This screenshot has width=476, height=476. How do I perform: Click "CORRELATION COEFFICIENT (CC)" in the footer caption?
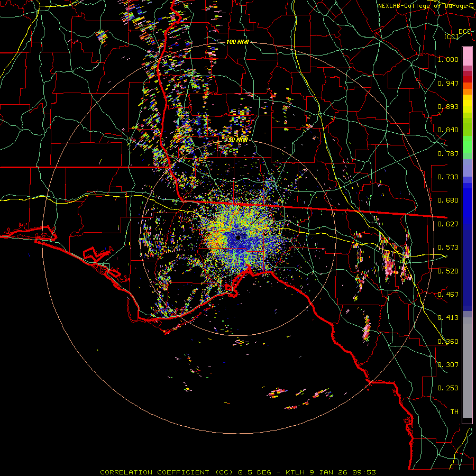coord(167,472)
